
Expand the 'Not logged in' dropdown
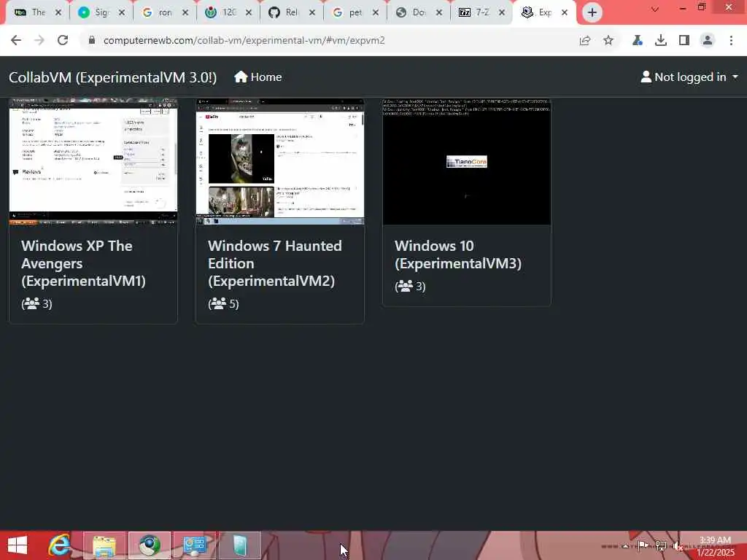[x=689, y=77]
